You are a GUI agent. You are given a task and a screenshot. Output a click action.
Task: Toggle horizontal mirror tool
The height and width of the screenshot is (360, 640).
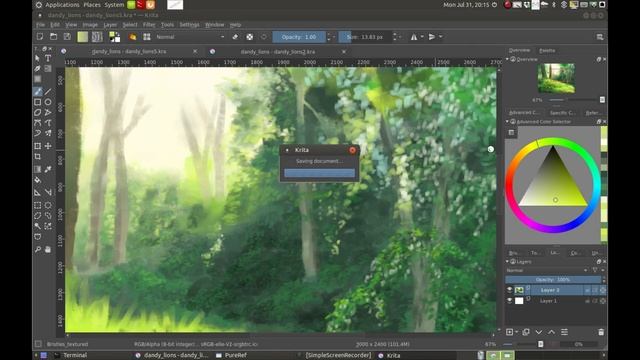[414, 37]
